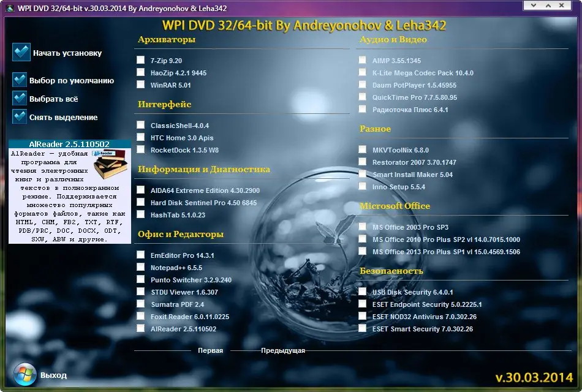Tick MS Office 2003 Pro SP3 checkbox

(363, 227)
